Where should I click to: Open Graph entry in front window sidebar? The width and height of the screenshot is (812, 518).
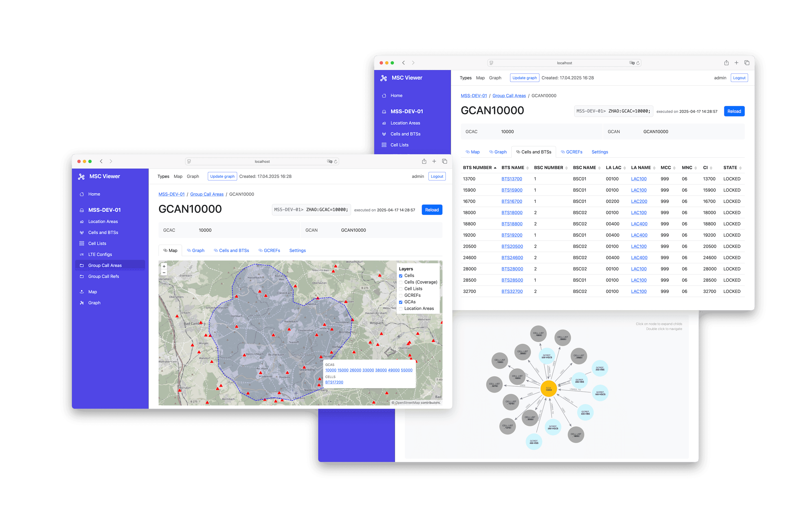tap(94, 303)
